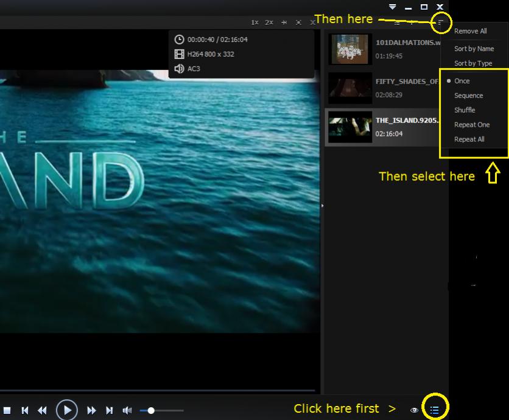The height and width of the screenshot is (420, 509).
Task: Toggle the playlist panel list icon
Action: 435,410
